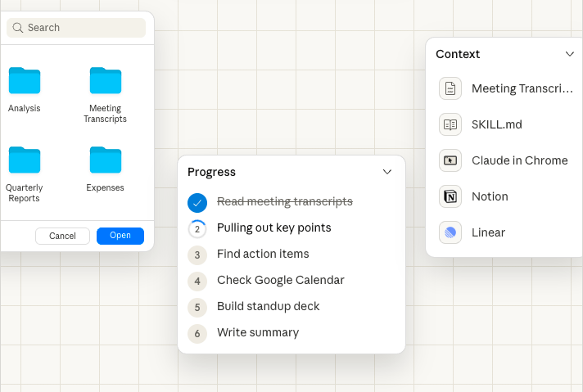This screenshot has height=392, width=583.
Task: Click the blue Open button
Action: [x=120, y=236]
